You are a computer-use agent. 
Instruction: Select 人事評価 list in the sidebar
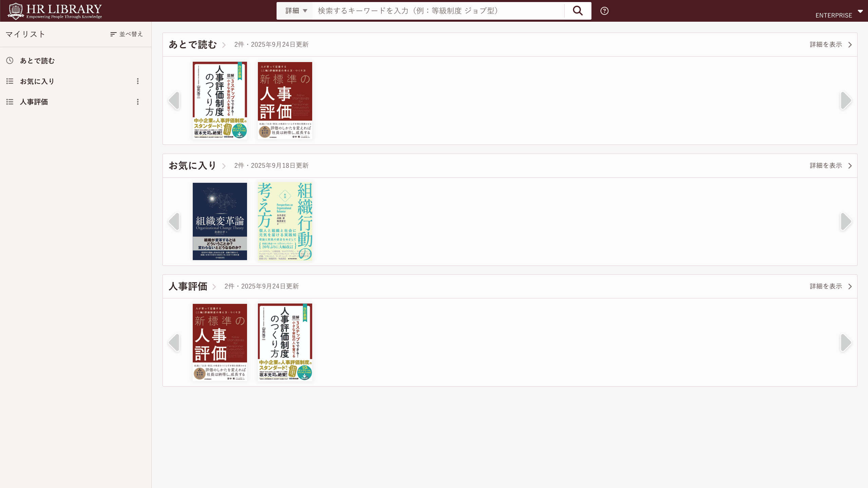point(34,102)
